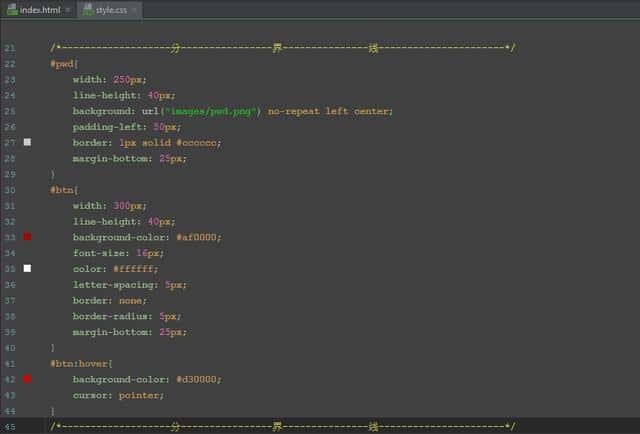Open the #ffffff gutter color swatch
The height and width of the screenshot is (434, 640).
point(27,268)
